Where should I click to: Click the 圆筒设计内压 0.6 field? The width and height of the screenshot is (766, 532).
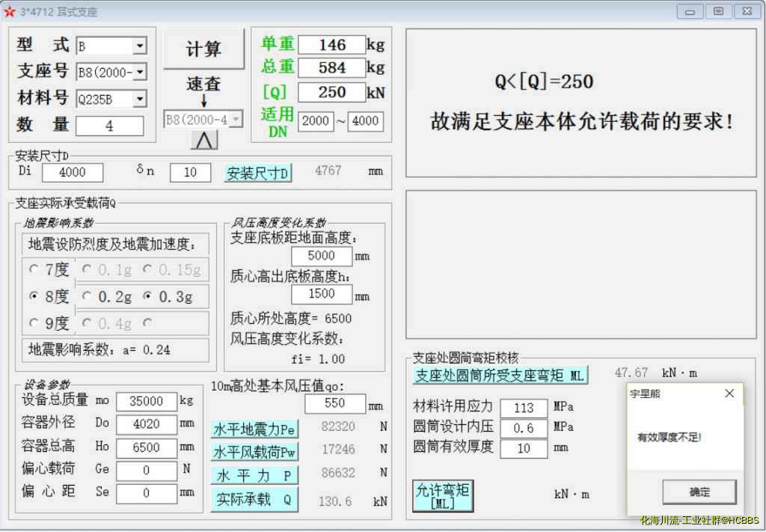pos(524,429)
